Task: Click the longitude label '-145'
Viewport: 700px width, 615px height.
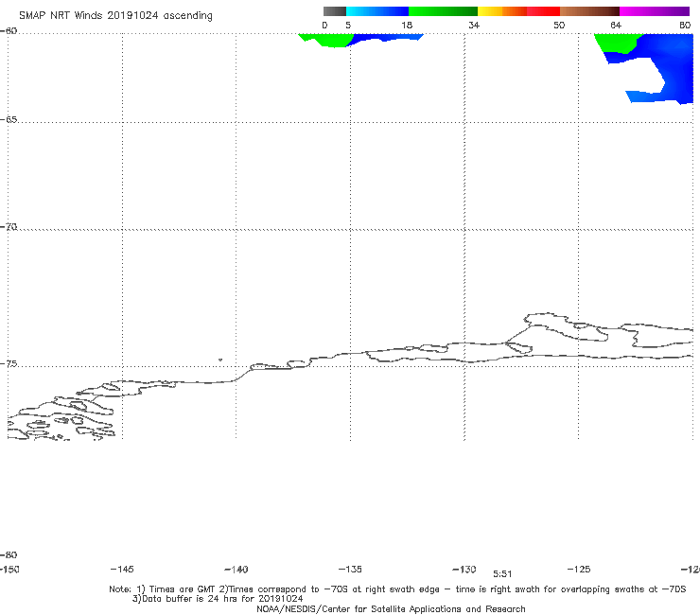Action: (122, 569)
